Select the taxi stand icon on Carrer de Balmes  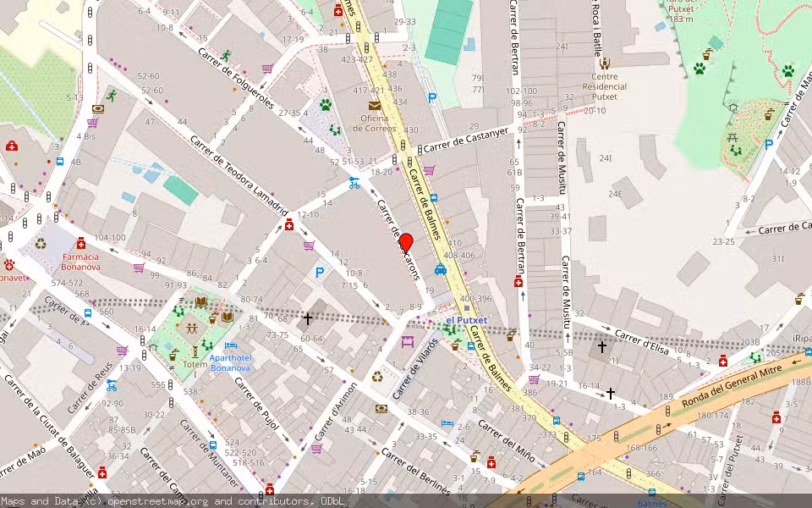(441, 269)
